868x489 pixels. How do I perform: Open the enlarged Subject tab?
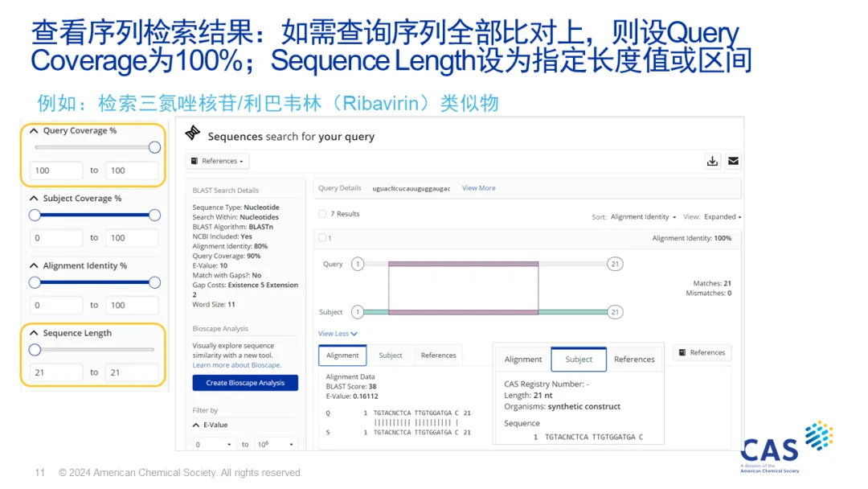pyautogui.click(x=579, y=360)
